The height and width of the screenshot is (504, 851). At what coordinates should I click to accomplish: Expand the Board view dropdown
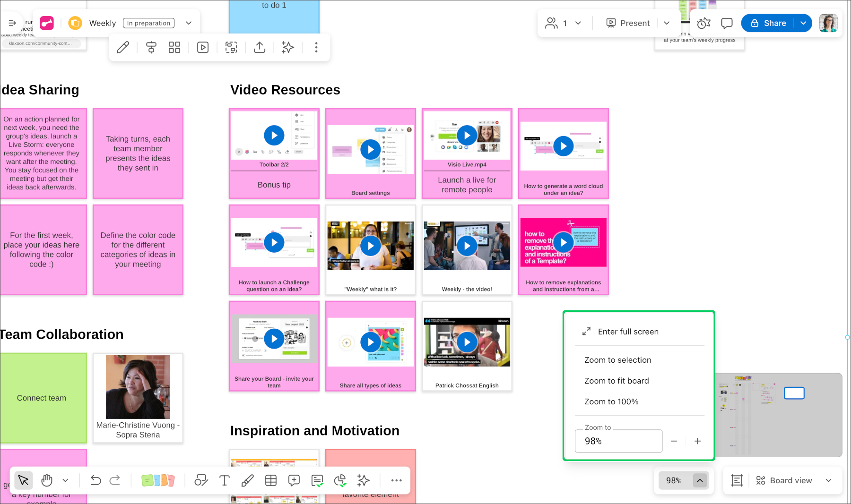[x=828, y=480]
